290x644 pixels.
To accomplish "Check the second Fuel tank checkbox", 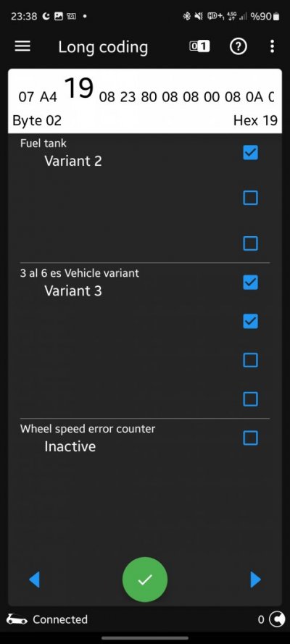I will pyautogui.click(x=251, y=198).
